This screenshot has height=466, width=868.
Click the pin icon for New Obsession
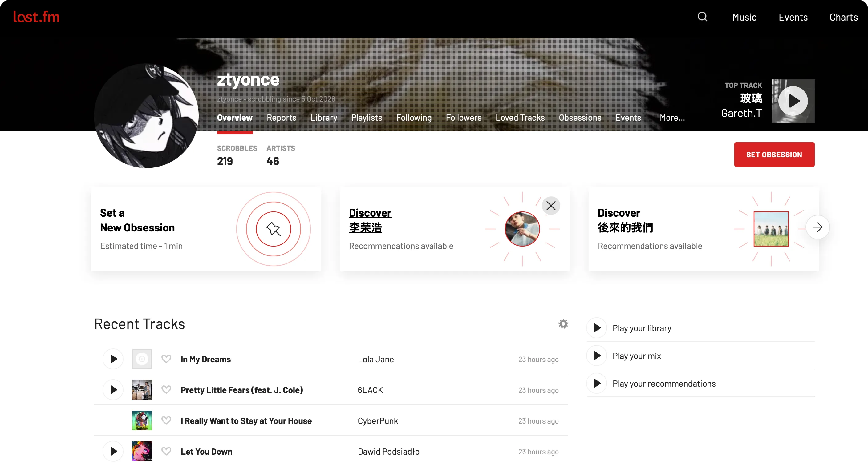[273, 229]
